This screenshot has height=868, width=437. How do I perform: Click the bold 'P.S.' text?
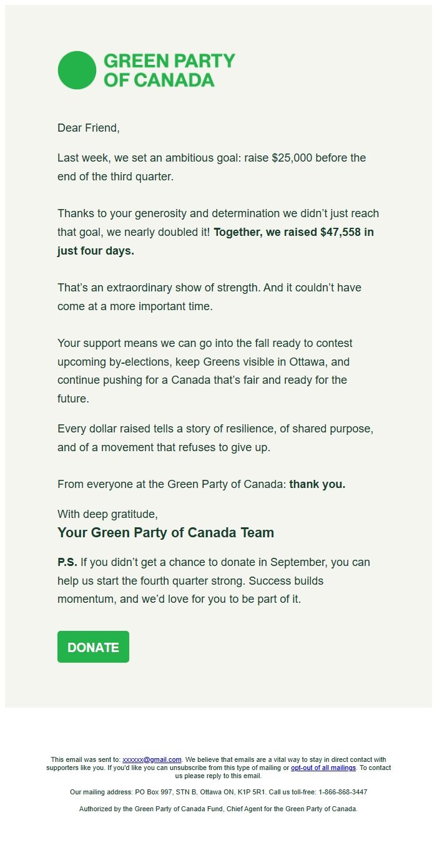(67, 562)
